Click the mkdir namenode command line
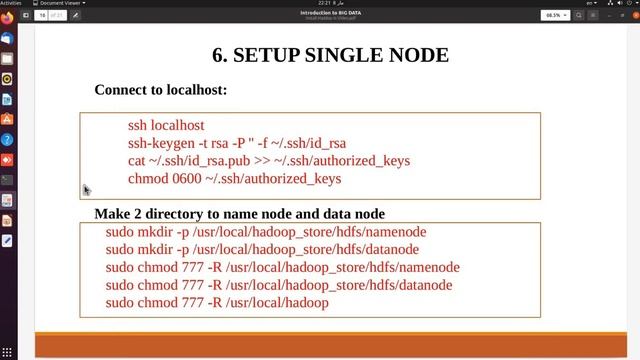The image size is (640, 360). [266, 232]
